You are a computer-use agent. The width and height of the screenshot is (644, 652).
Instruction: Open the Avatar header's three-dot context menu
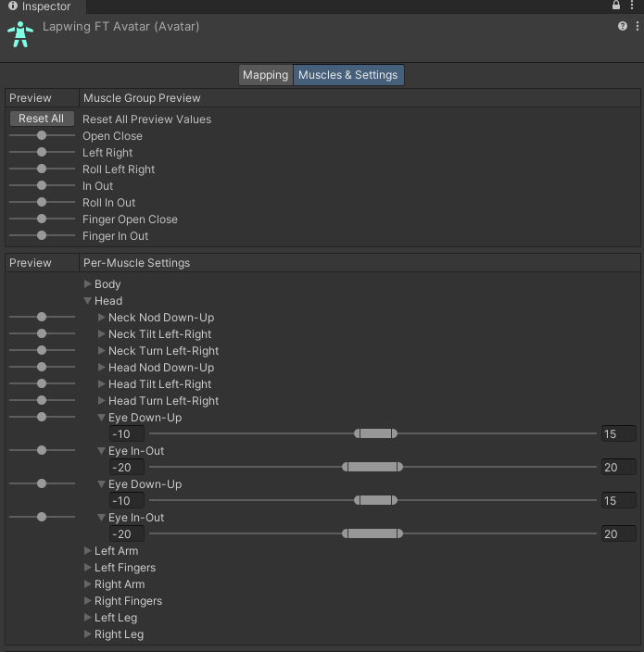[637, 27]
